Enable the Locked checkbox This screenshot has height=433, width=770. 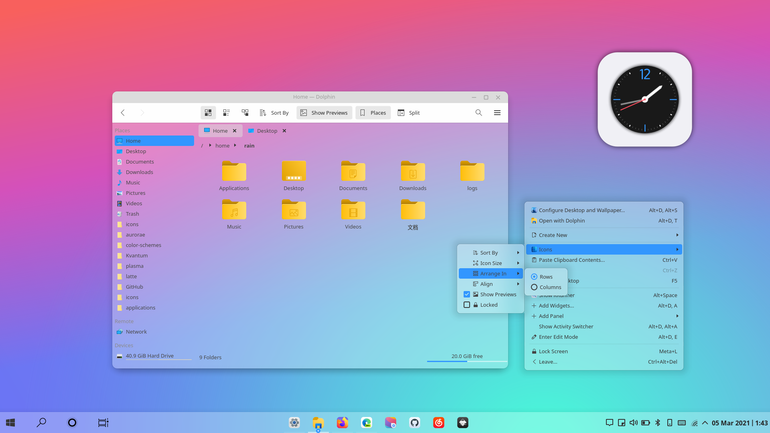point(467,305)
